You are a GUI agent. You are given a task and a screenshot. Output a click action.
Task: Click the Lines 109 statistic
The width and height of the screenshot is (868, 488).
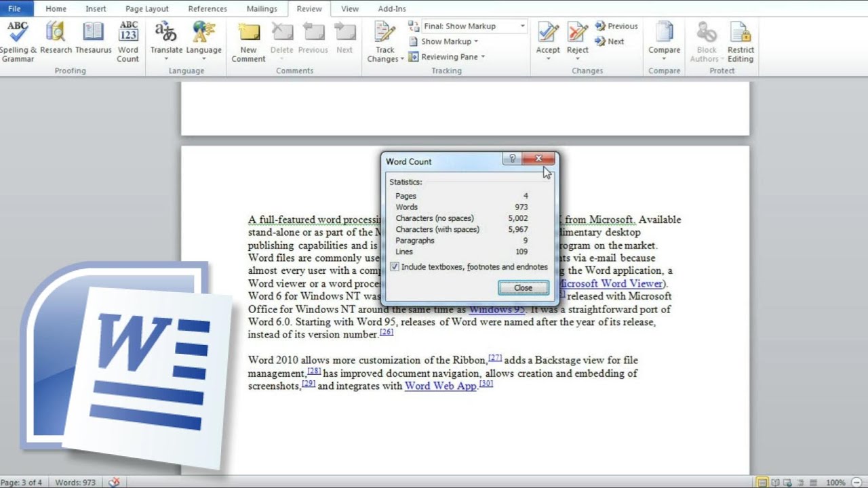pyautogui.click(x=461, y=251)
